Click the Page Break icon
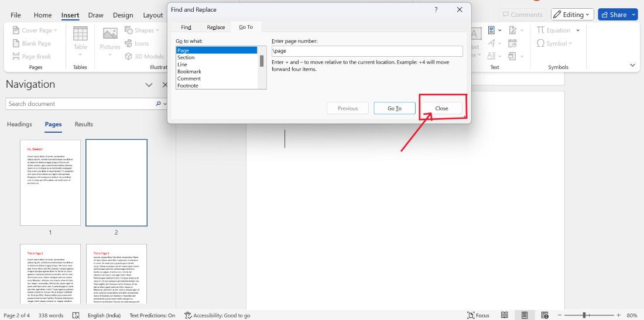This screenshot has width=644, height=320. 16,57
